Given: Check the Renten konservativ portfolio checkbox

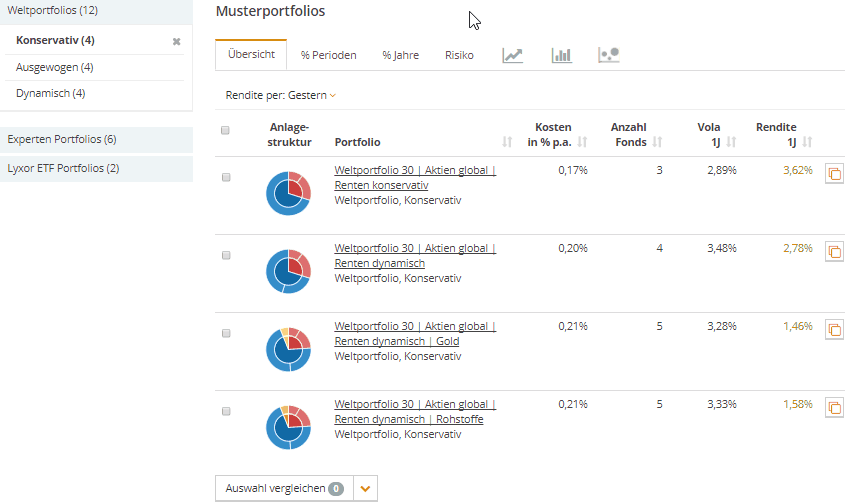Looking at the screenshot, I should [x=226, y=177].
